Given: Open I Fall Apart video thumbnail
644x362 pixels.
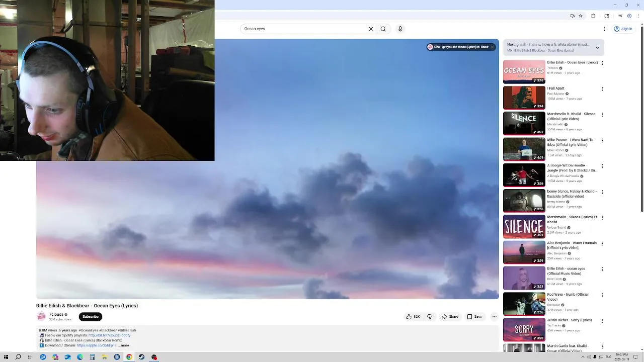Looking at the screenshot, I should pos(524,98).
